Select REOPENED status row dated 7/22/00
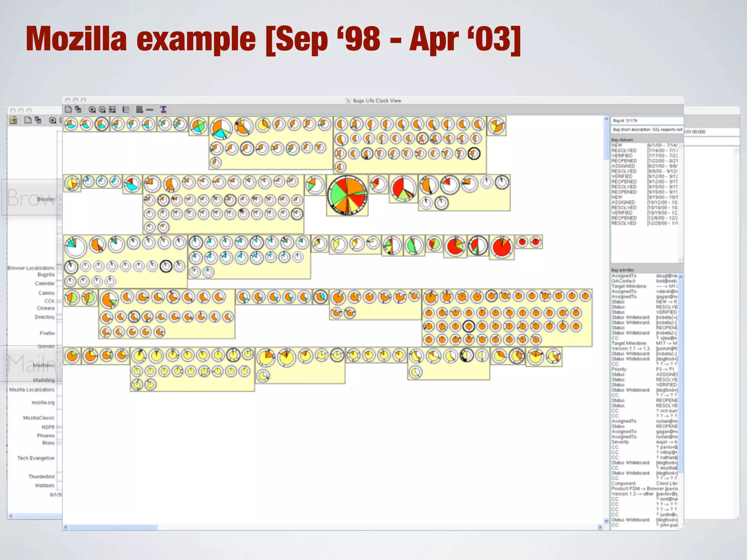747x560 pixels. [645, 161]
